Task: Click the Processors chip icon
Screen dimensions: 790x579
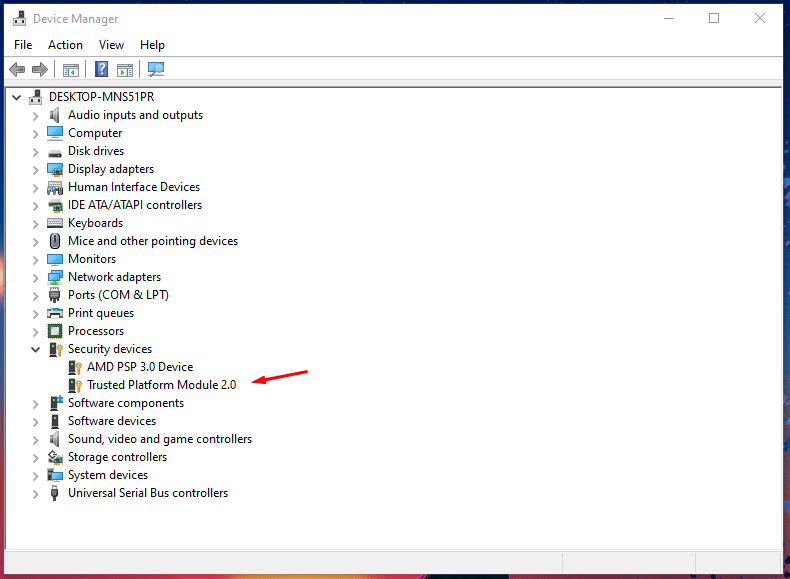Action: pos(54,331)
